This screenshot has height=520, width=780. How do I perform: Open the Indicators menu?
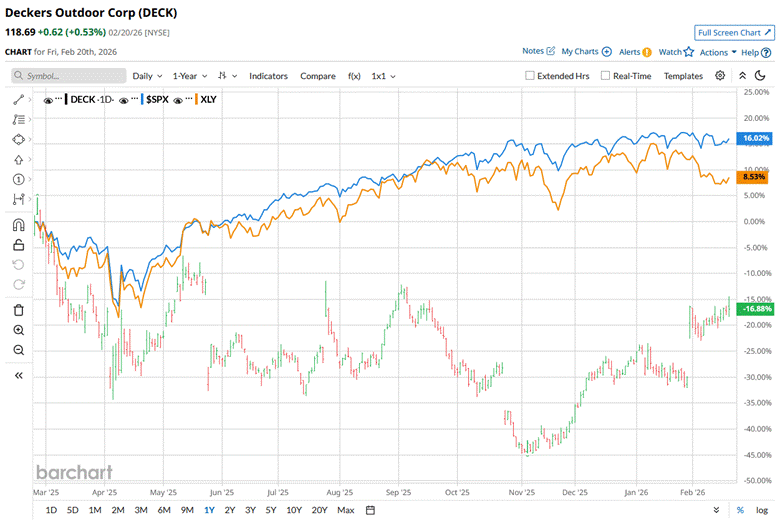(268, 76)
